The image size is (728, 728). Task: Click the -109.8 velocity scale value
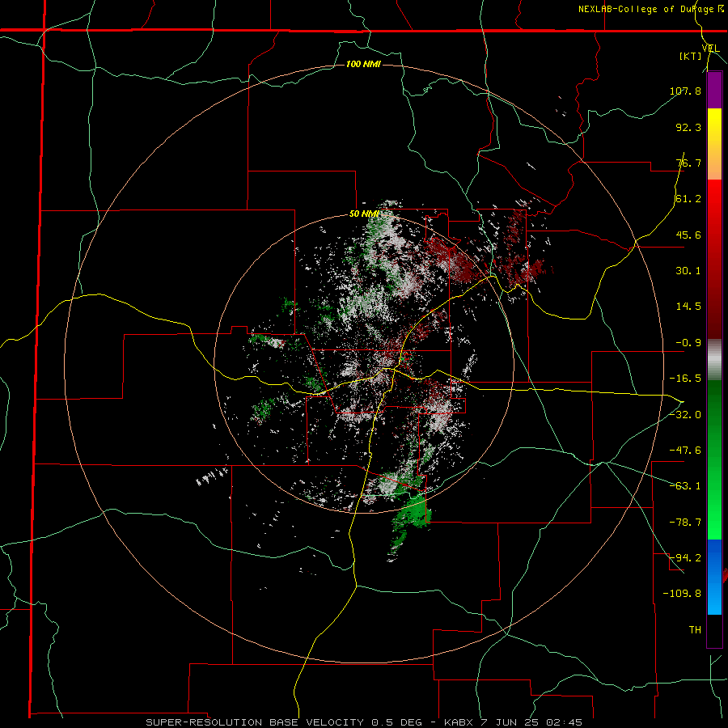click(683, 594)
